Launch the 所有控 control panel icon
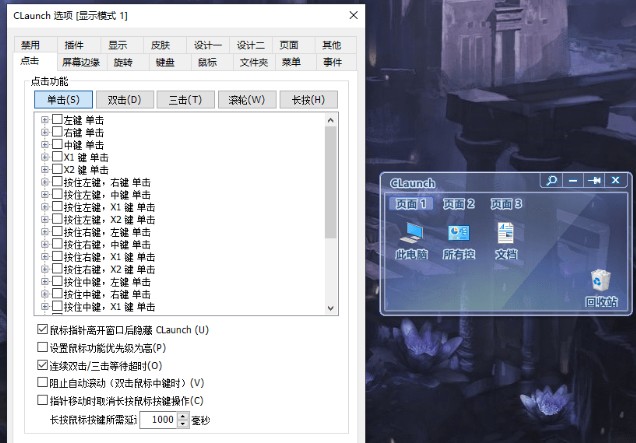The height and width of the screenshot is (443, 636). coord(459,234)
